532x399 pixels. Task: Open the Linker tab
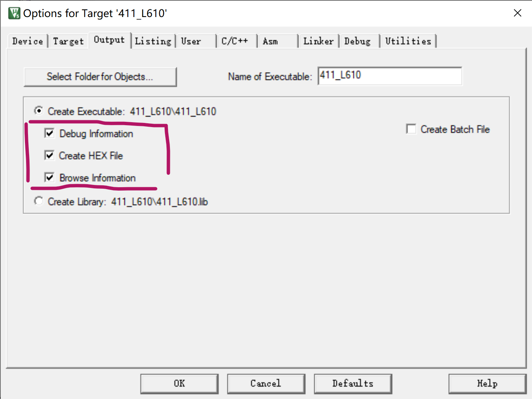coord(318,41)
